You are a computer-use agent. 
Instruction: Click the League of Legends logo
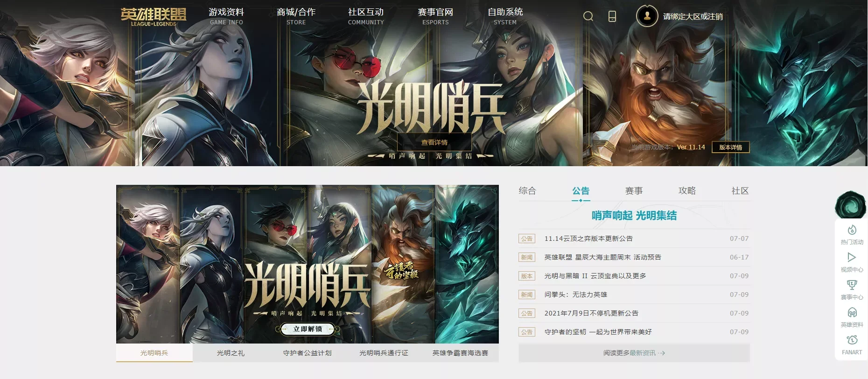(154, 17)
